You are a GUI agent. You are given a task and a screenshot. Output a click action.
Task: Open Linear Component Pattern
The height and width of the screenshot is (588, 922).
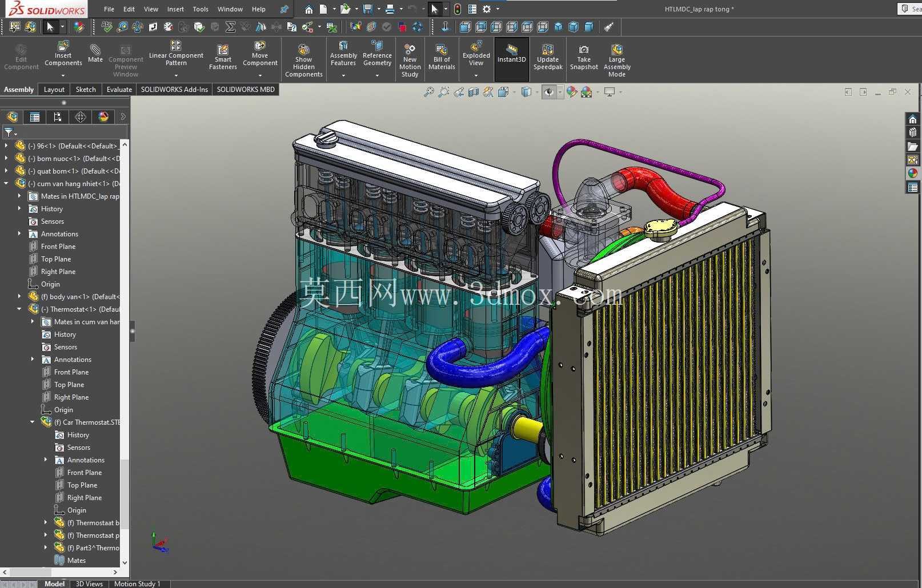176,54
